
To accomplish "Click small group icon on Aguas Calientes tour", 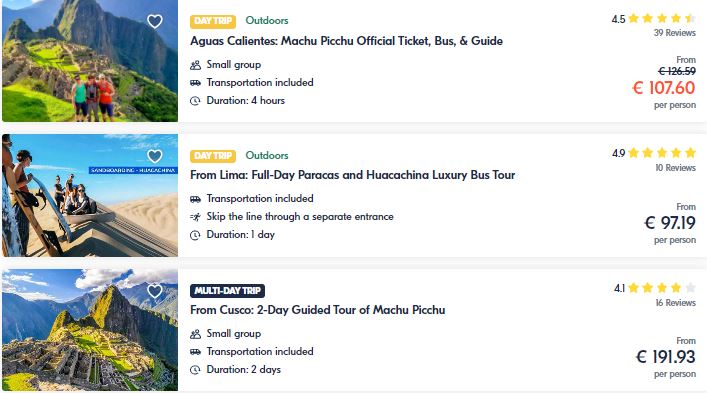I will (x=195, y=65).
